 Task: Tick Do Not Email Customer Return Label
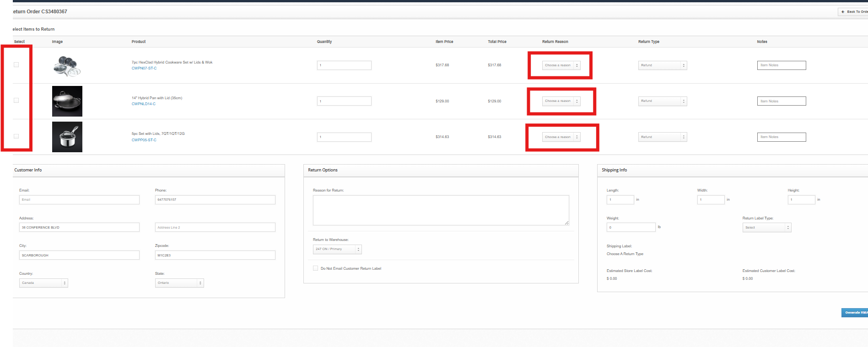[x=315, y=268]
